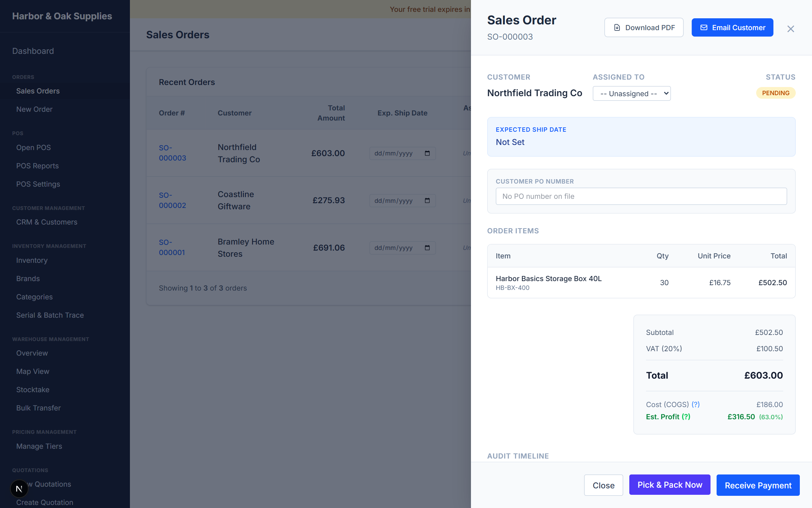
Task: Open Create Quotation page
Action: (x=45, y=502)
